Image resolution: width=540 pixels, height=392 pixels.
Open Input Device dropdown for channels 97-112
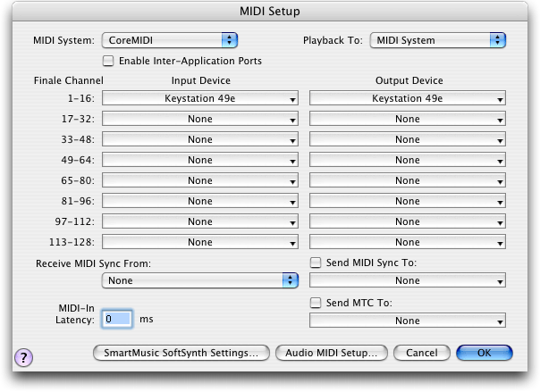coord(200,221)
